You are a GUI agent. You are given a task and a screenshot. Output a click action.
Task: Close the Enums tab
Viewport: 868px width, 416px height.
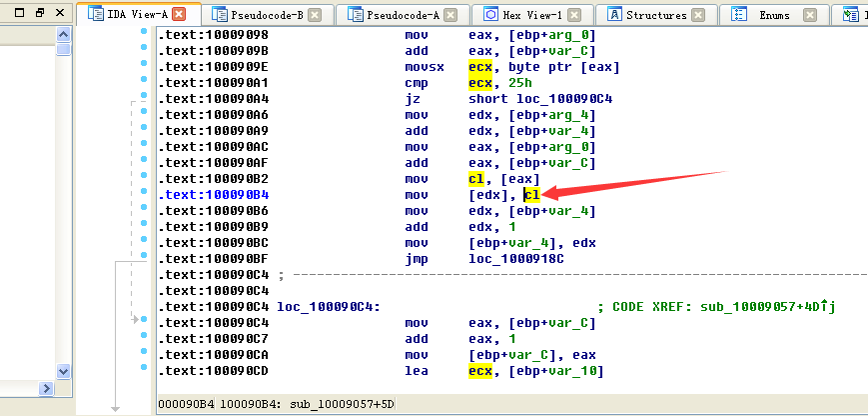[x=810, y=15]
